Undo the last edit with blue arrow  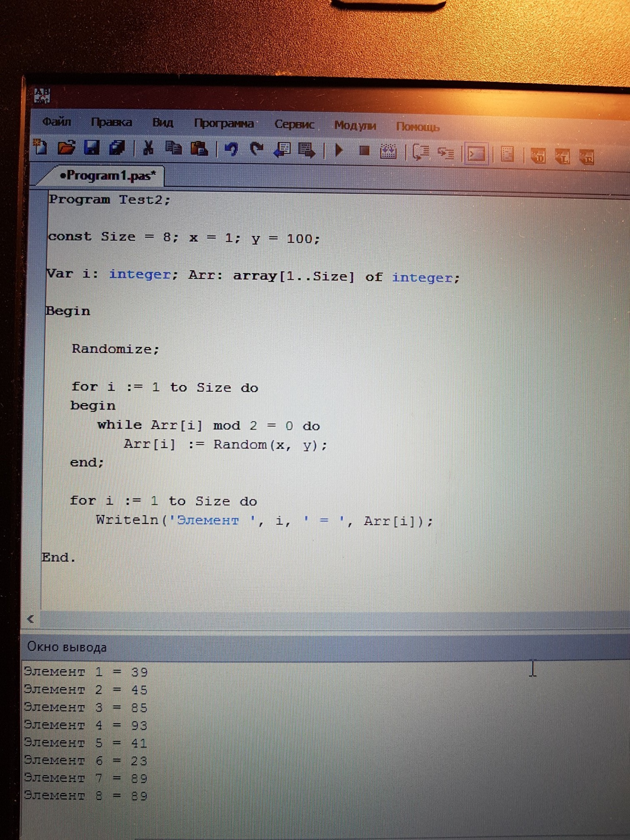231,150
